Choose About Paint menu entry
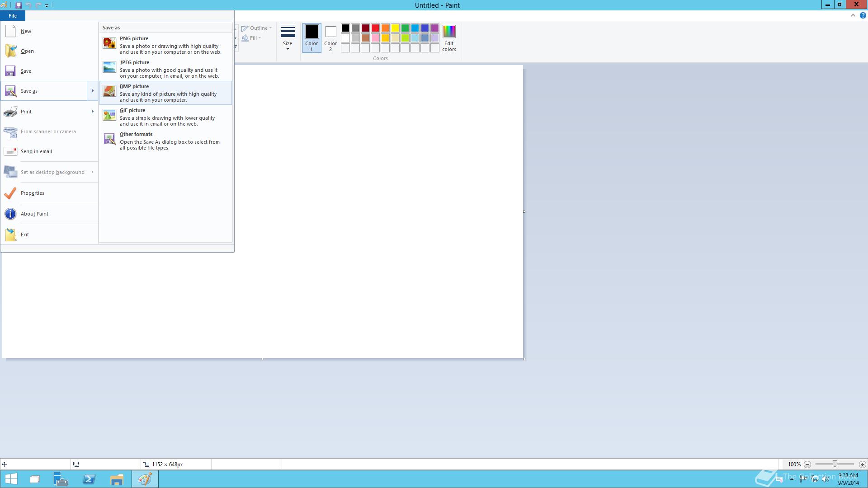 click(50, 214)
